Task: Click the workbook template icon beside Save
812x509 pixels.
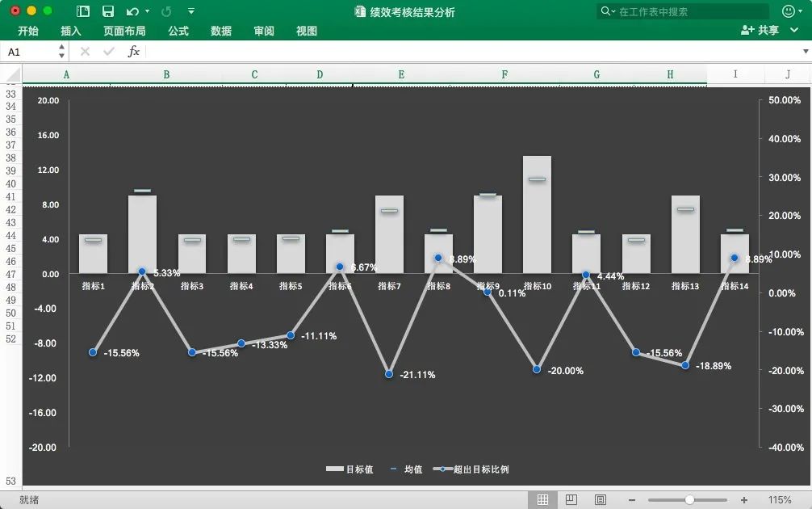Action: click(x=83, y=11)
